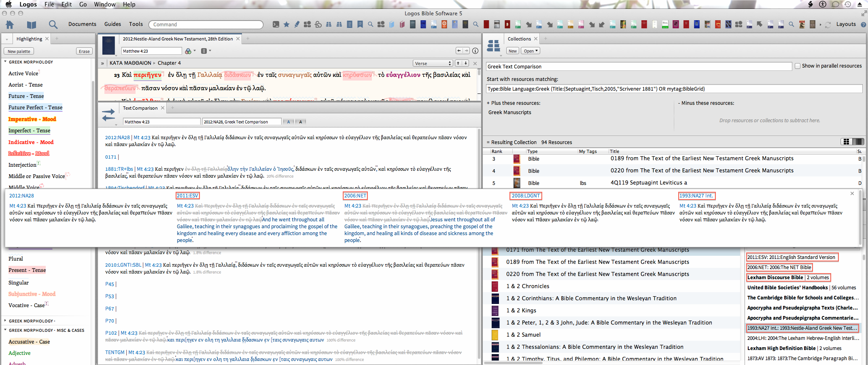Screen dimensions: 868x365
Task: Open the highlighter pen shortcut icon
Action: pyautogui.click(x=297, y=24)
